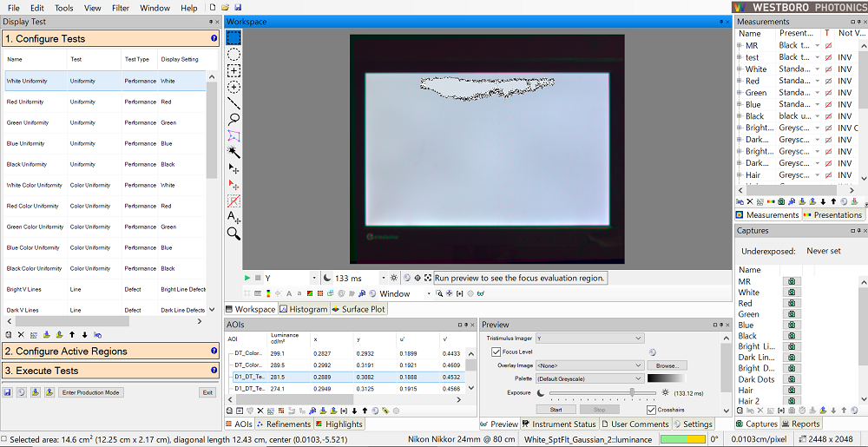The image size is (868, 447).
Task: Click the X icon in the Measurements toolbar
Action: [x=750, y=202]
